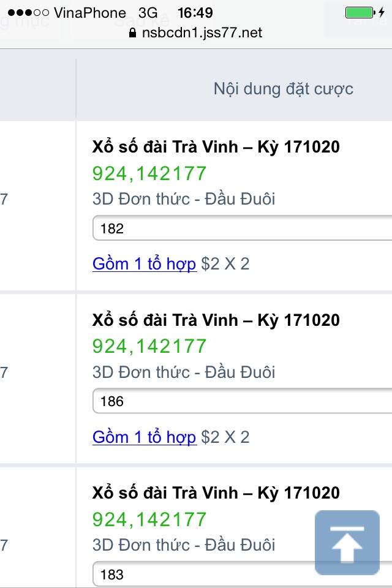Tap the 16:49 clock in status bar
Image resolution: width=392 pixels, height=588 pixels.
click(195, 13)
